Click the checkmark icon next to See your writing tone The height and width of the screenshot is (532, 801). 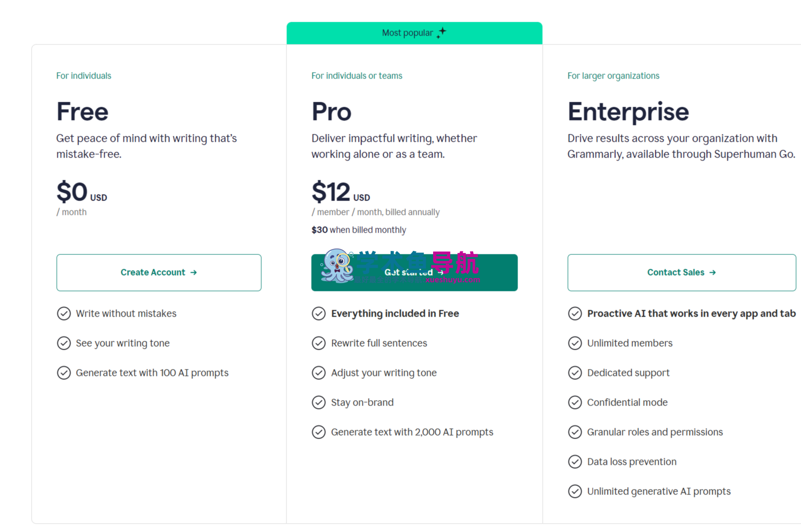click(64, 343)
